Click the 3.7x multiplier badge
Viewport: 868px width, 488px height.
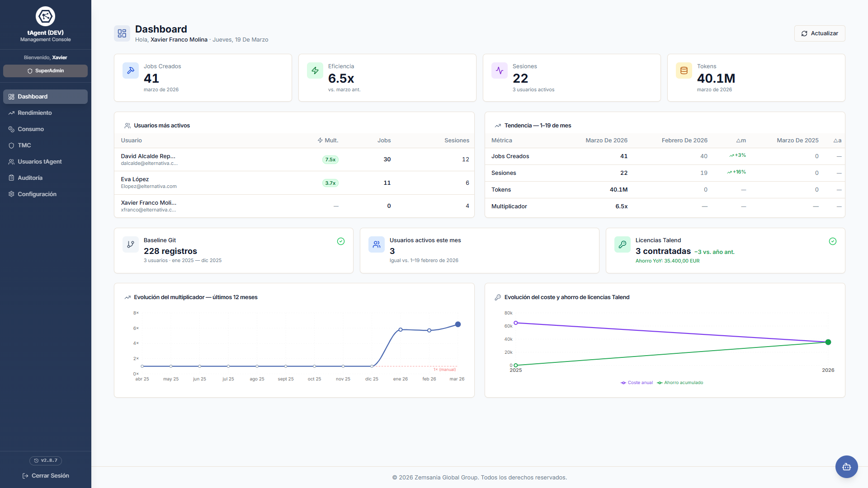pos(330,183)
